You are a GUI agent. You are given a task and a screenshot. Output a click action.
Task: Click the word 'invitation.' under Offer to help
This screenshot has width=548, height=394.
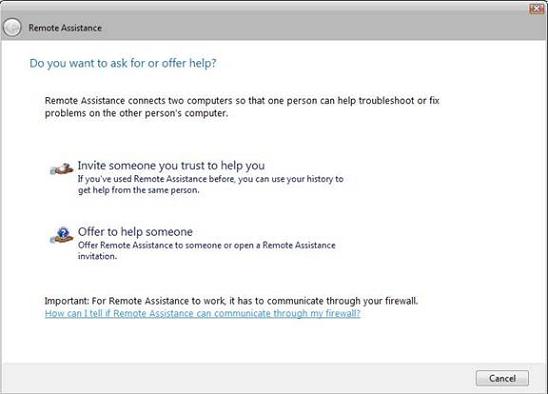(97, 256)
